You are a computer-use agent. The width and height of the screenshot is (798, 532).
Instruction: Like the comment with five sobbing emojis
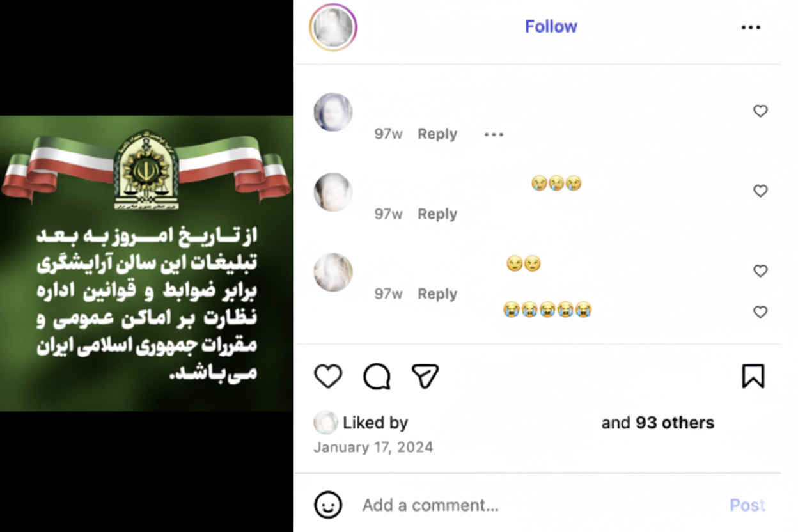pos(760,312)
